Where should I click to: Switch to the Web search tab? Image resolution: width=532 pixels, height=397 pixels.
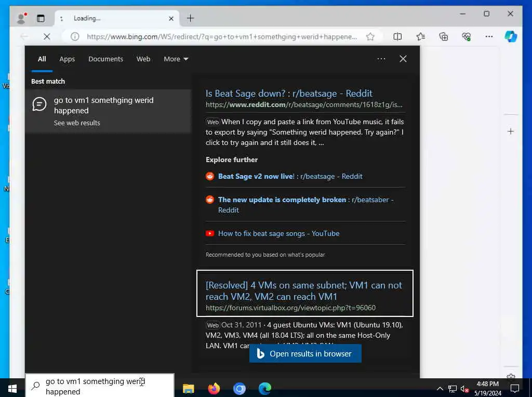143,59
